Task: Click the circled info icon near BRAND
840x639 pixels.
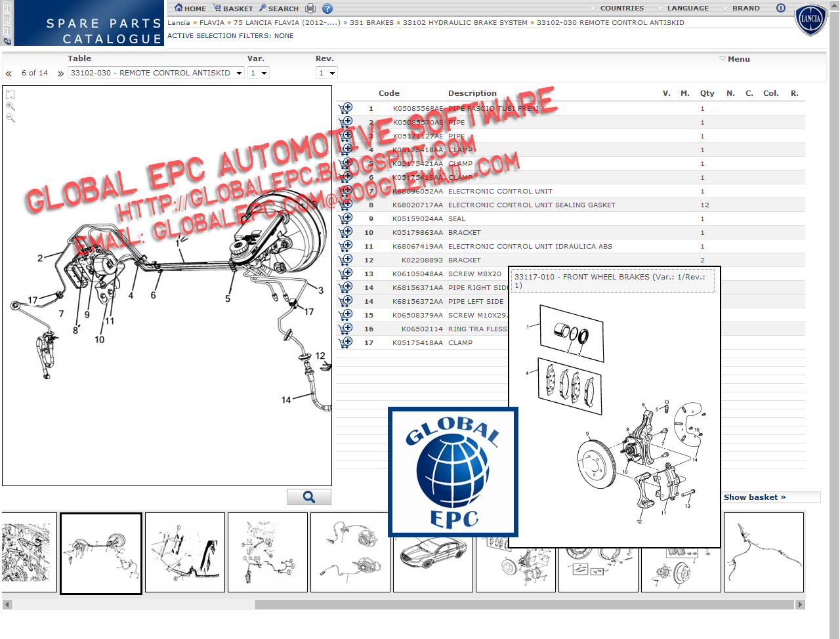Action: 780,8
